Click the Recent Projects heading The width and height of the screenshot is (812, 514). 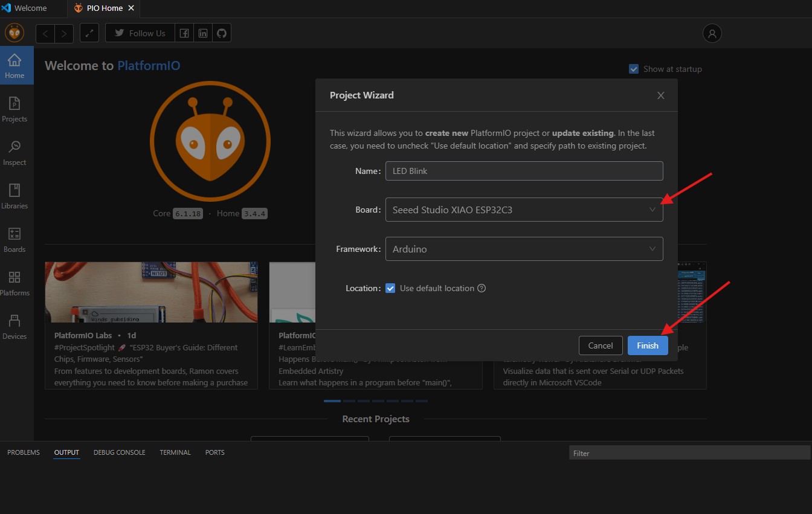coord(376,419)
